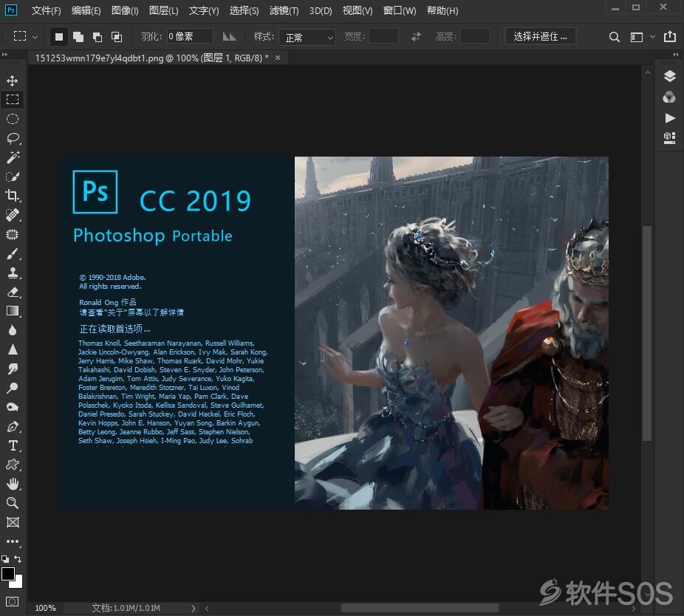Switch to the 151253wmn179e7yl4qdbt1.png document tab

[x=151, y=58]
